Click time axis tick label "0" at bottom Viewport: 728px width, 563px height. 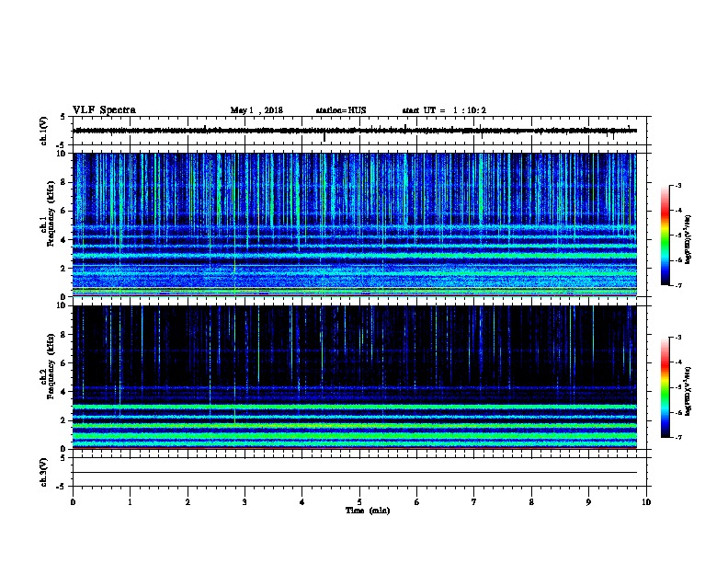pyautogui.click(x=73, y=502)
